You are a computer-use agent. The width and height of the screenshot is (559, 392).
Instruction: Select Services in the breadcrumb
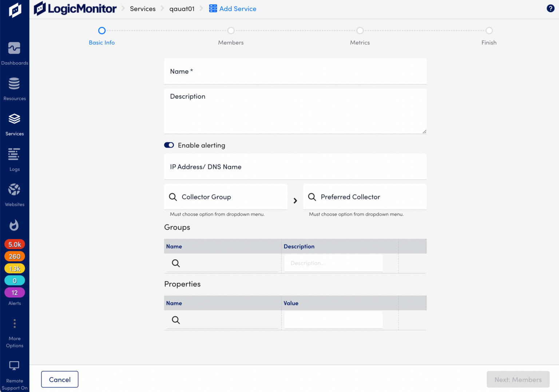point(142,8)
